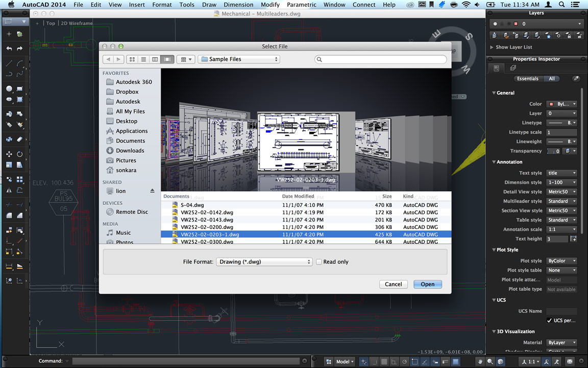Eject the lion shared volume
This screenshot has height=368, width=588.
152,191
